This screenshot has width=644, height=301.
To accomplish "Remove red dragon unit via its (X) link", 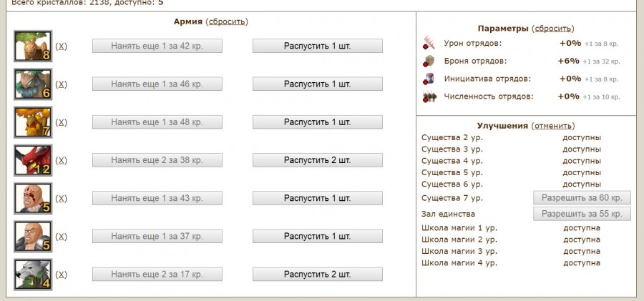I will point(61,160).
